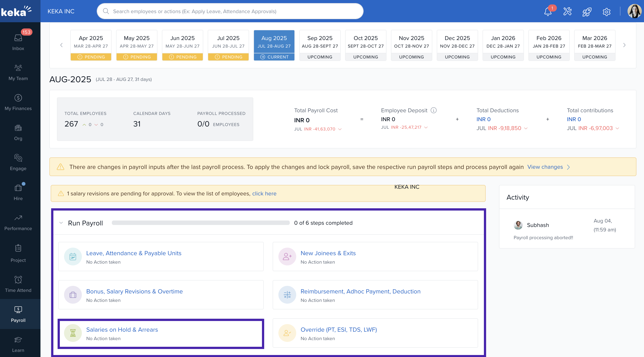Collapse the Run Payroll section
644x357 pixels.
61,223
